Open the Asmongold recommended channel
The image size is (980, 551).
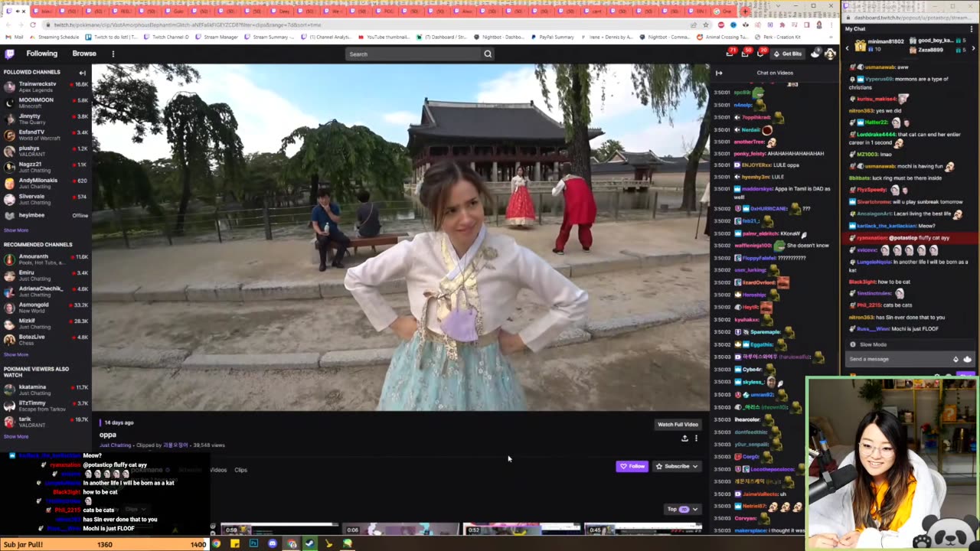click(x=44, y=308)
